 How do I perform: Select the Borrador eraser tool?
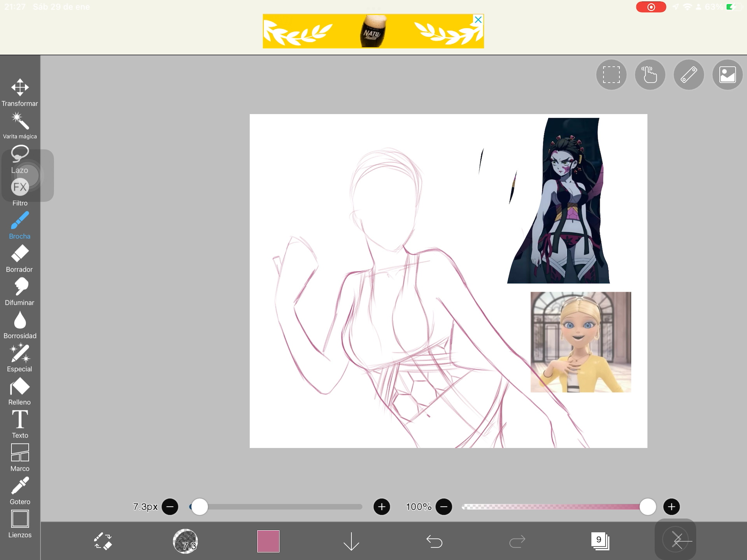coord(20,259)
